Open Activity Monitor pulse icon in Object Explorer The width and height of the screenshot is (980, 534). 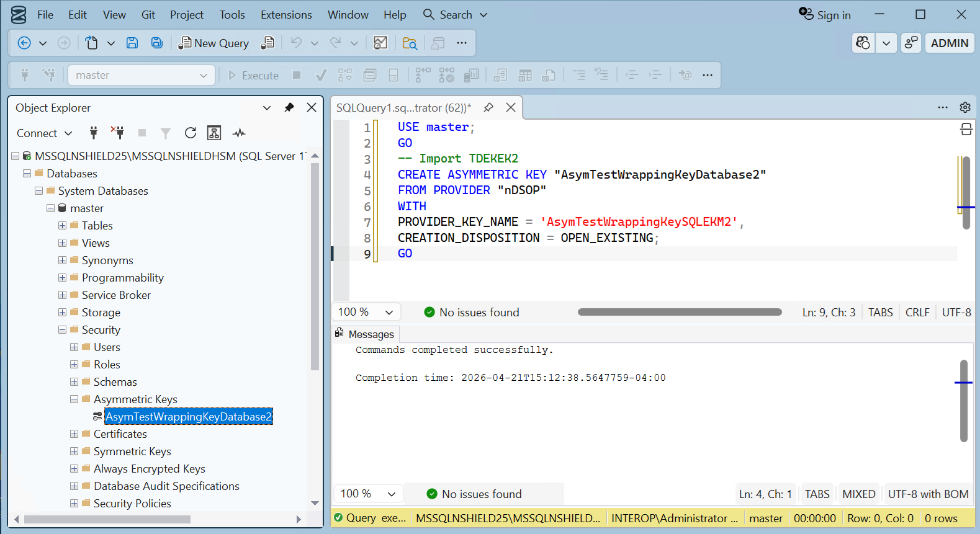click(239, 133)
